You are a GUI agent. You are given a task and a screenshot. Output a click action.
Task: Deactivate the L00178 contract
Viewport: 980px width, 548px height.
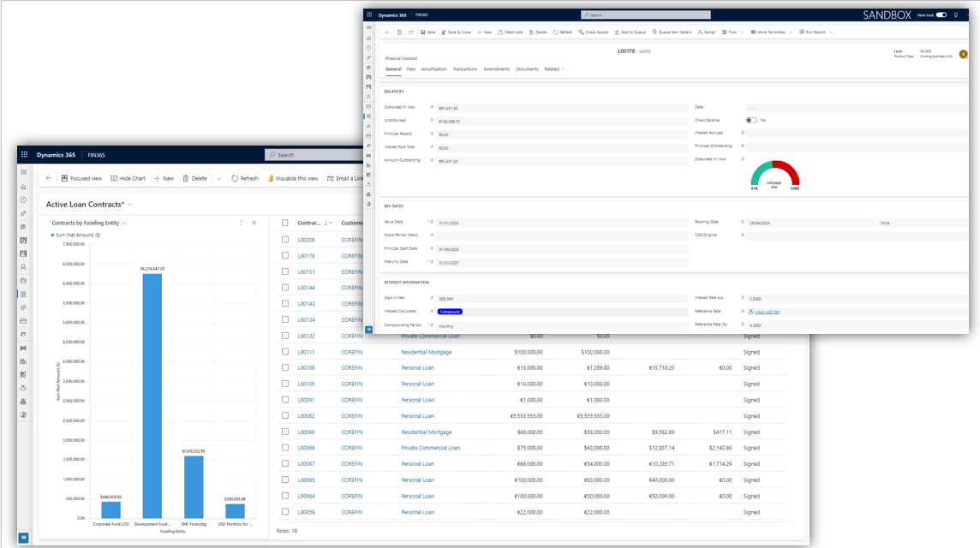[x=510, y=32]
